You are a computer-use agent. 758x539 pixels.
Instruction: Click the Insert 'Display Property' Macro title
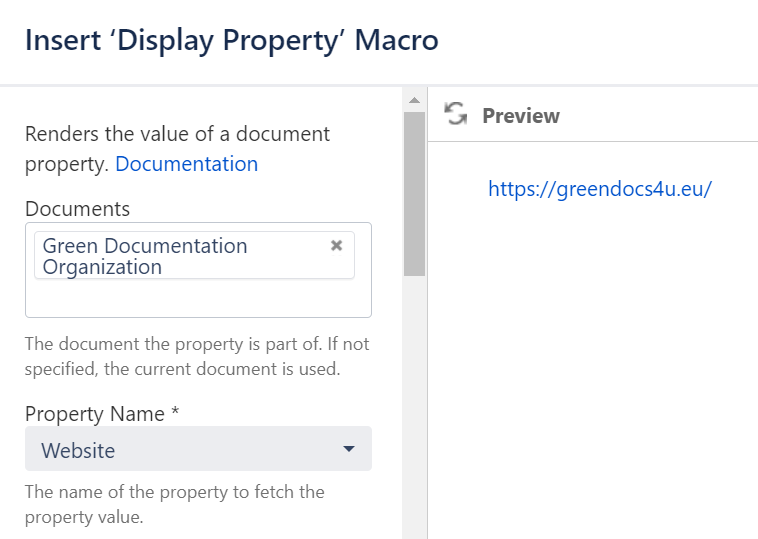click(x=231, y=41)
